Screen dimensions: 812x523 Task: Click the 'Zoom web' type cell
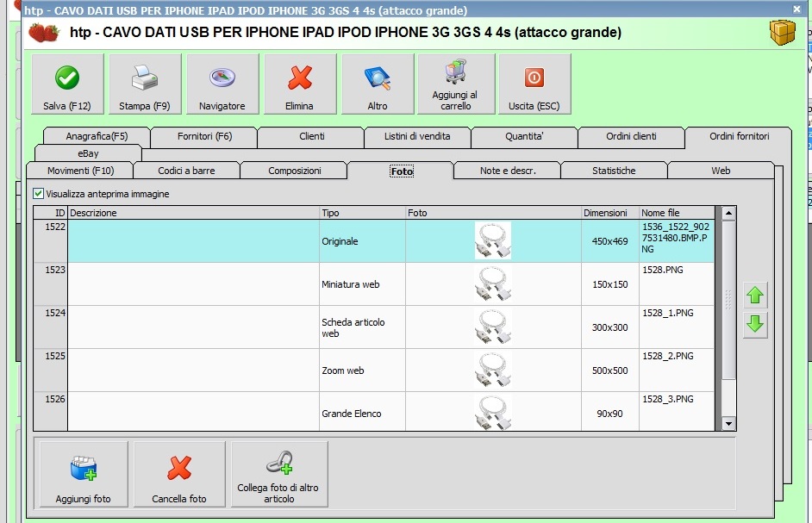click(363, 370)
